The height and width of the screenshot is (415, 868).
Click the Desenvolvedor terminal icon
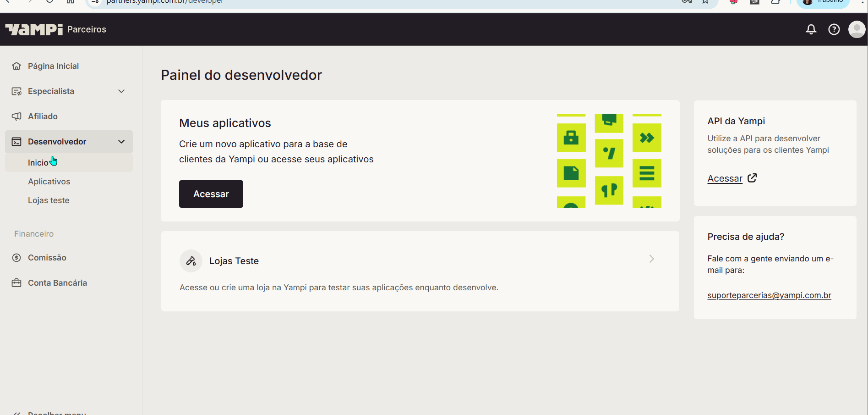tap(16, 142)
